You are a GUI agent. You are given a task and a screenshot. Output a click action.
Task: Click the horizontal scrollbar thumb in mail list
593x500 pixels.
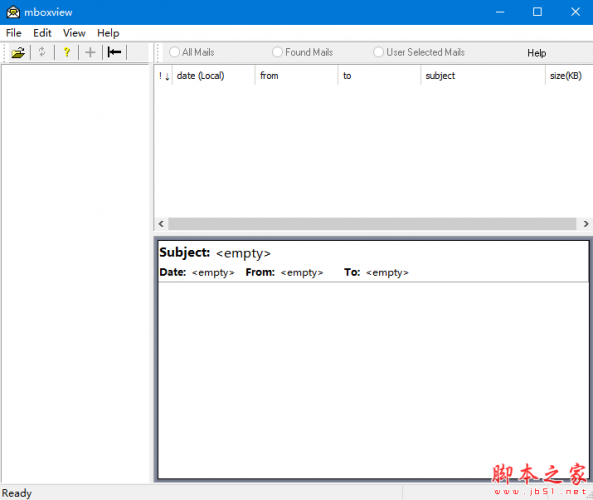[x=372, y=224]
